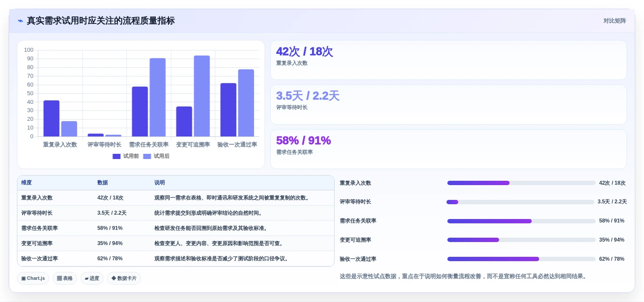
Task: Click the 对比矩阵 label in the header
Action: (x=614, y=21)
